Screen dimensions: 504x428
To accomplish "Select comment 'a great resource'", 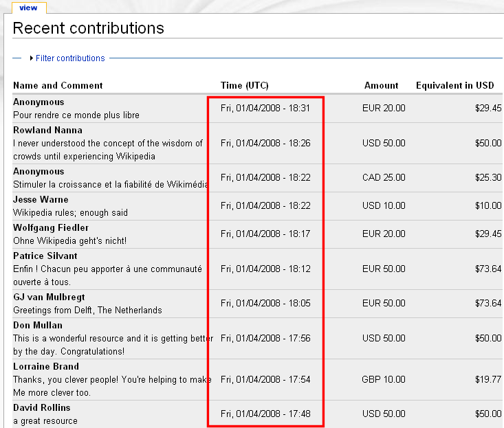I will tap(45, 421).
